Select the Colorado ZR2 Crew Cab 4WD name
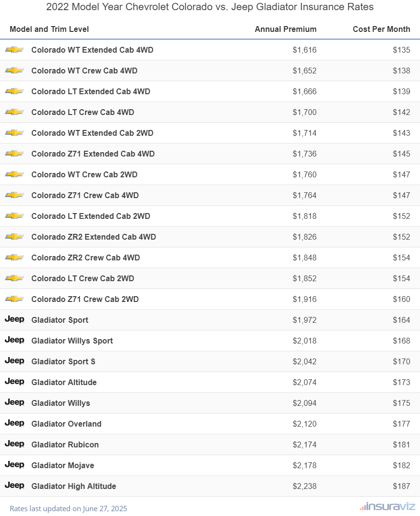 [86, 258]
